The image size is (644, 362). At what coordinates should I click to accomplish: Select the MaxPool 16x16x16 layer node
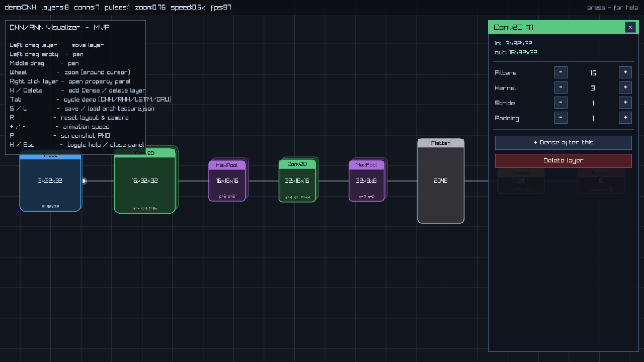pyautogui.click(x=227, y=181)
